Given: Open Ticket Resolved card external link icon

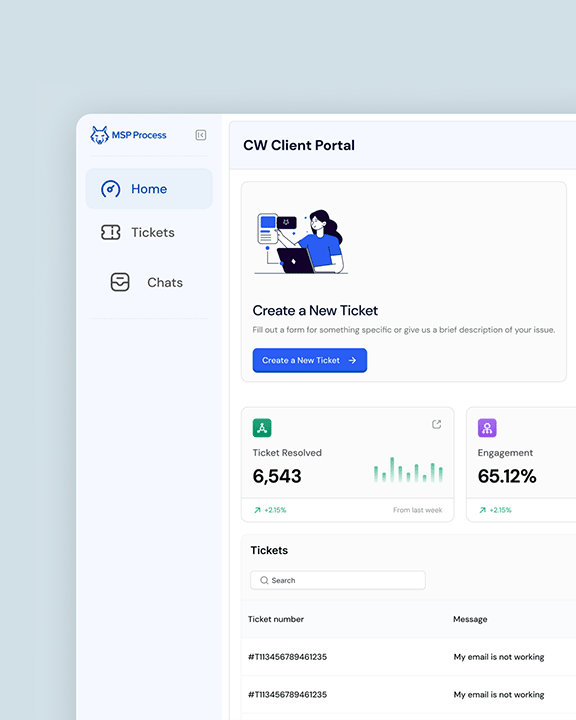Looking at the screenshot, I should tap(436, 424).
